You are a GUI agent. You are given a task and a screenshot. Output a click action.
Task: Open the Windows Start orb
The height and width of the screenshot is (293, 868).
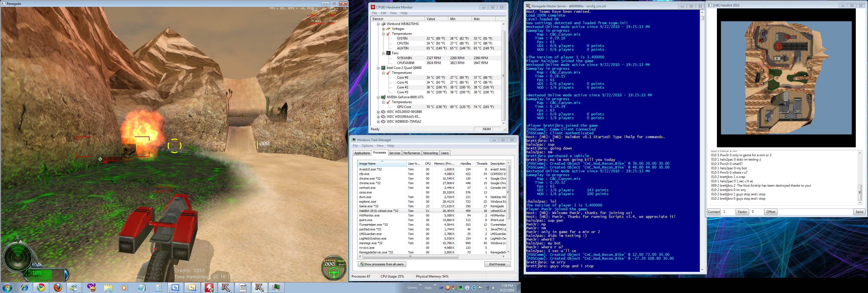click(x=7, y=288)
